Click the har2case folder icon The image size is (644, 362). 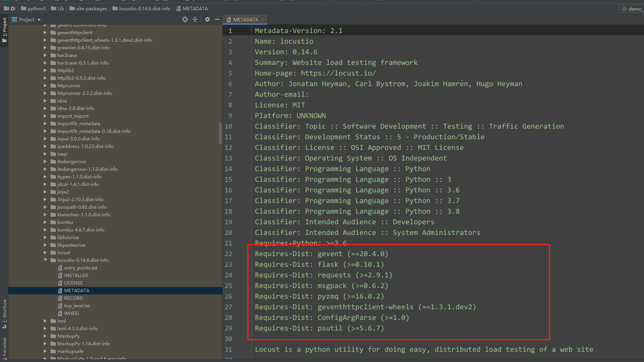pyautogui.click(x=53, y=55)
